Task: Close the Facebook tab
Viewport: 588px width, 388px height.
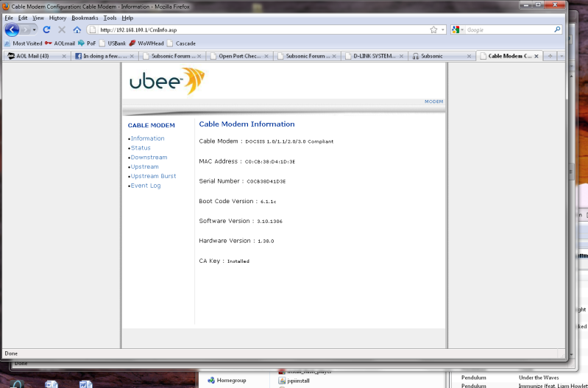Action: point(132,56)
